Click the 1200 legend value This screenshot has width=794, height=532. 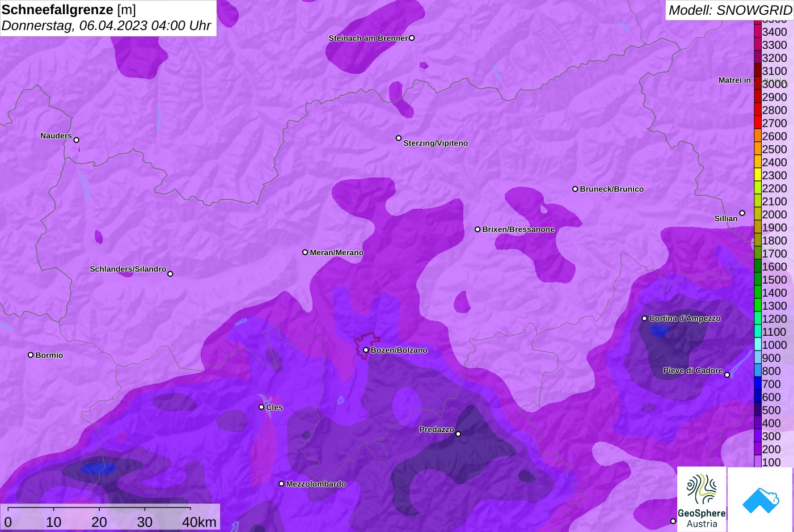tap(774, 319)
